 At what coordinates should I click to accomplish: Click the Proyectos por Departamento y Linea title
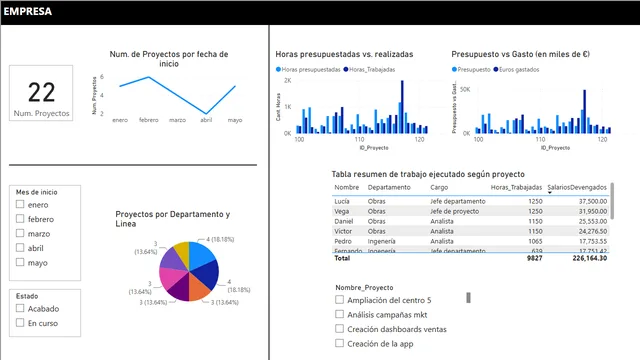pyautogui.click(x=172, y=219)
